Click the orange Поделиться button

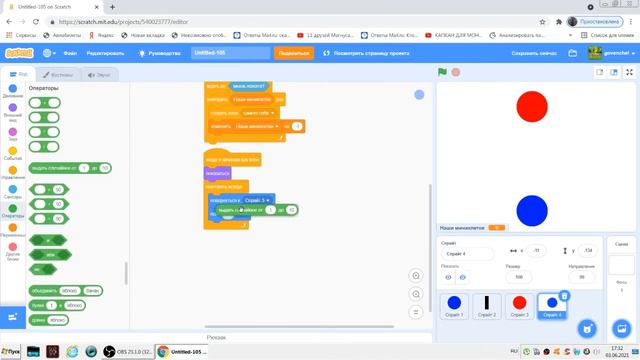click(x=294, y=53)
